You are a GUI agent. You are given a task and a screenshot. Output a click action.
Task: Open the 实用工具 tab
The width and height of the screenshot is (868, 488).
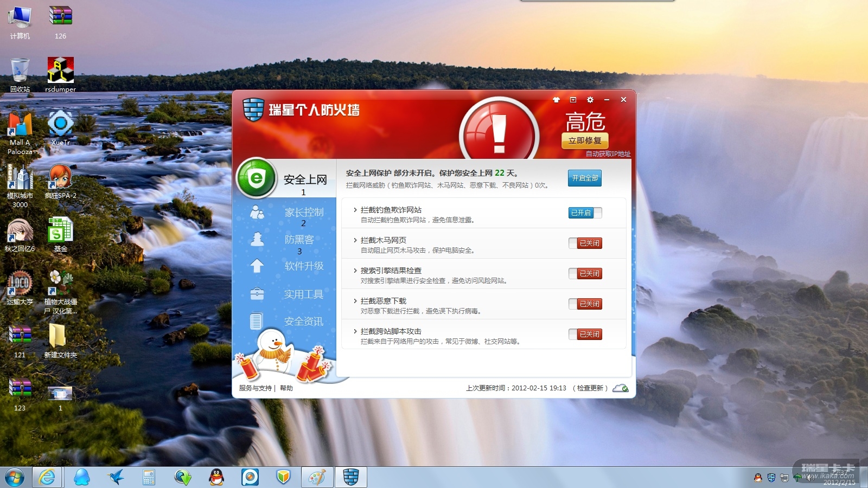click(304, 294)
